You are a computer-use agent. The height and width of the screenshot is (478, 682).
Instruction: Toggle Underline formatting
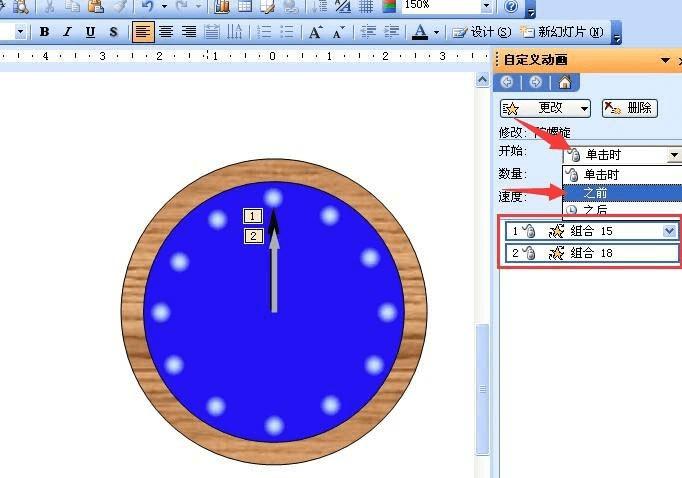click(90, 32)
